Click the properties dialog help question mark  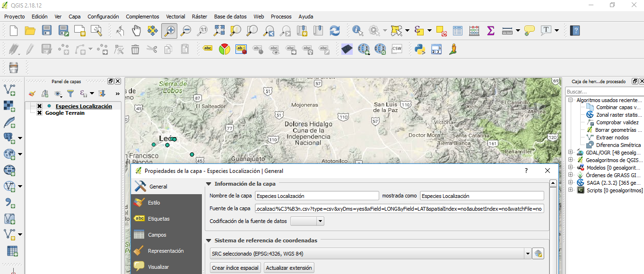coord(526,171)
